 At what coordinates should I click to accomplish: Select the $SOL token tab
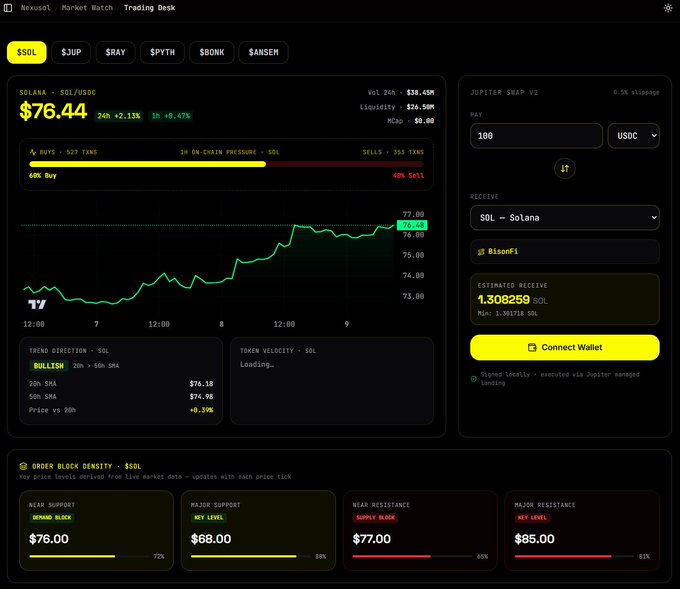click(x=26, y=52)
